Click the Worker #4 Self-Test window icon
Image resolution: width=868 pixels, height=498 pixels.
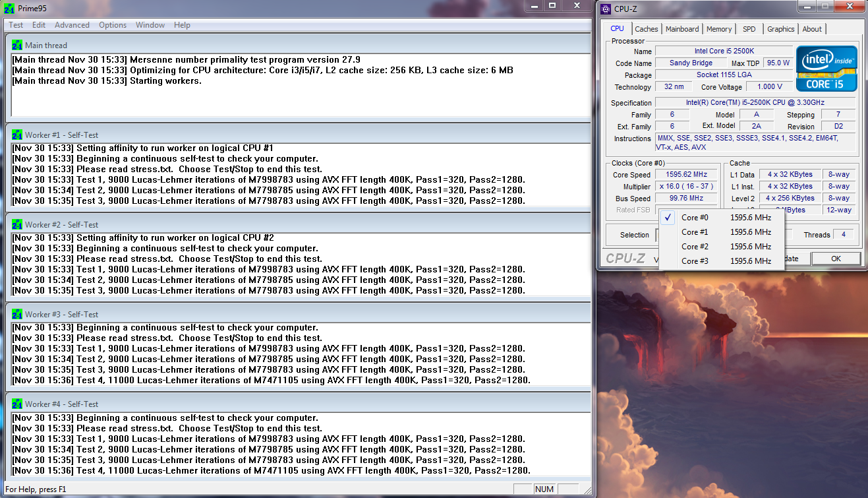point(17,404)
